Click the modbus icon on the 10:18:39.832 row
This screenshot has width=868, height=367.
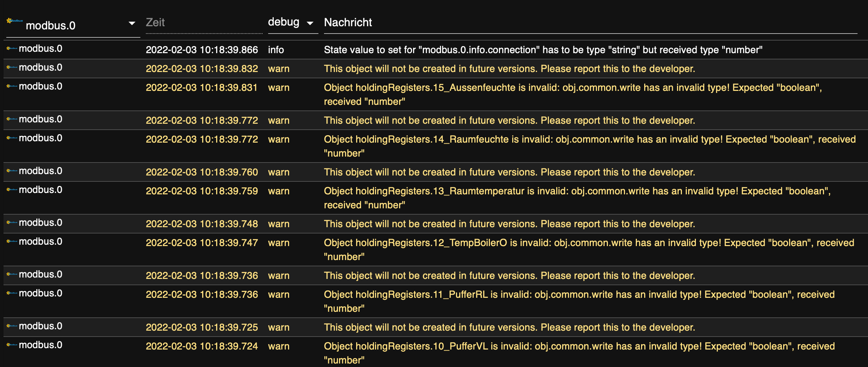12,67
